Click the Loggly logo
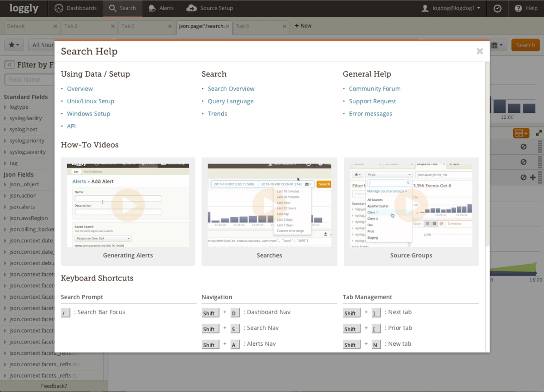The image size is (544, 392). point(24,8)
